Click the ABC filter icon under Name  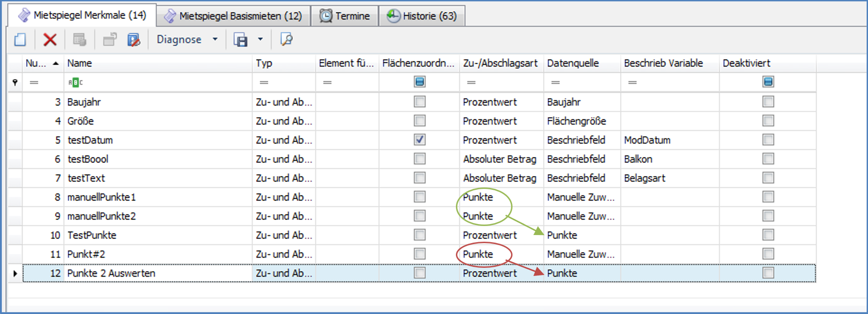point(75,82)
